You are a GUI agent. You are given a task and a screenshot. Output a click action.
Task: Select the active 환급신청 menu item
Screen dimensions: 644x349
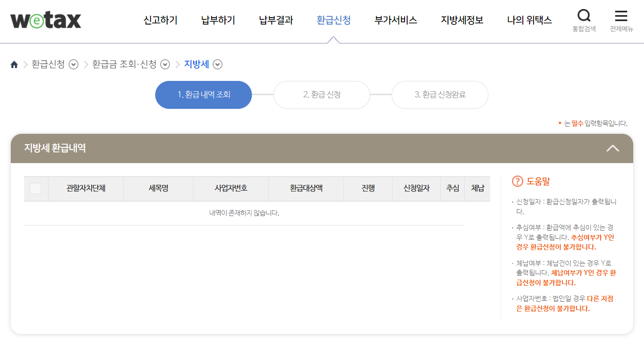point(334,20)
